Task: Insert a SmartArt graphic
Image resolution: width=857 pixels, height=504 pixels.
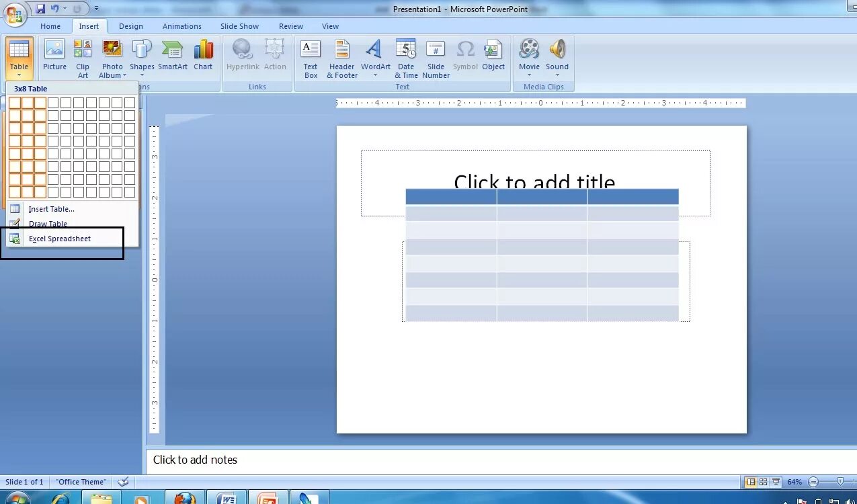Action: pos(173,55)
